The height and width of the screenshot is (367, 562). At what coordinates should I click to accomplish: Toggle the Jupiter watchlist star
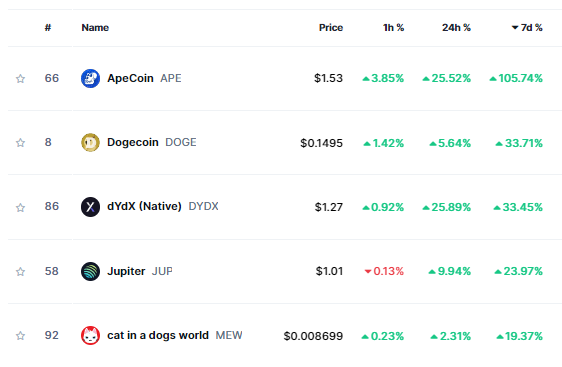coord(20,271)
